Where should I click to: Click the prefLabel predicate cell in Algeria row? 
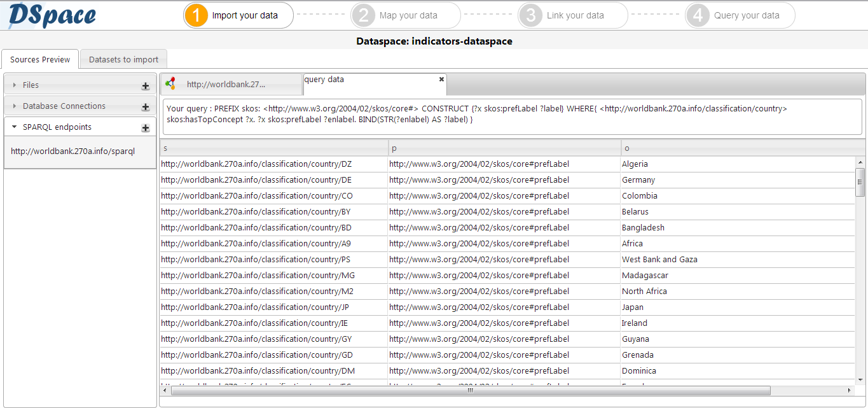(504, 164)
